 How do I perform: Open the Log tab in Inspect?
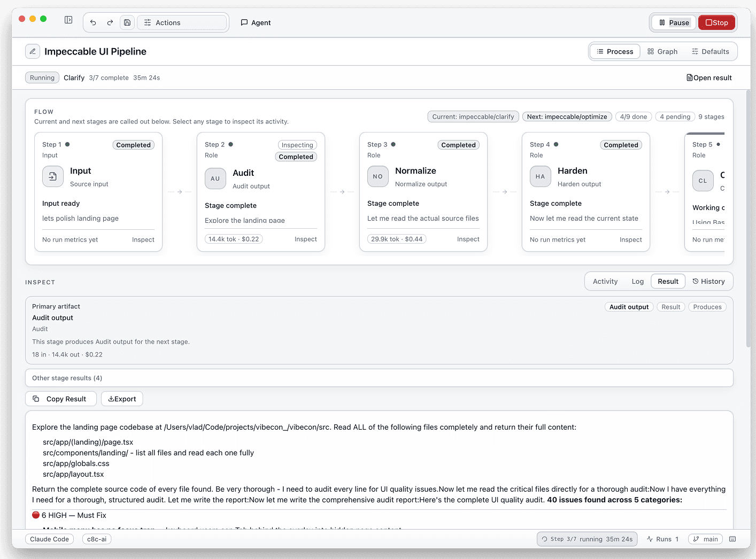coord(637,281)
